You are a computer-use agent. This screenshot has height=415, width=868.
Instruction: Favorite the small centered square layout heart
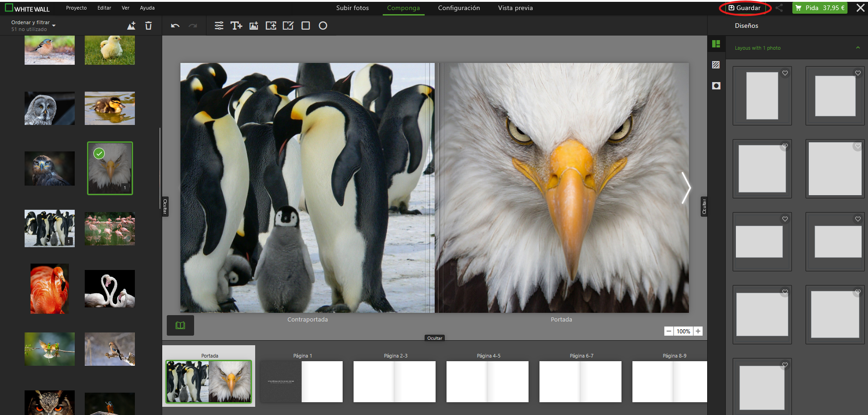click(858, 73)
